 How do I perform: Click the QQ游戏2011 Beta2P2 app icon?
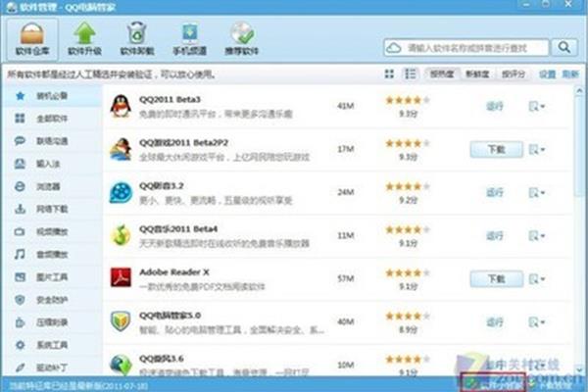pos(121,149)
